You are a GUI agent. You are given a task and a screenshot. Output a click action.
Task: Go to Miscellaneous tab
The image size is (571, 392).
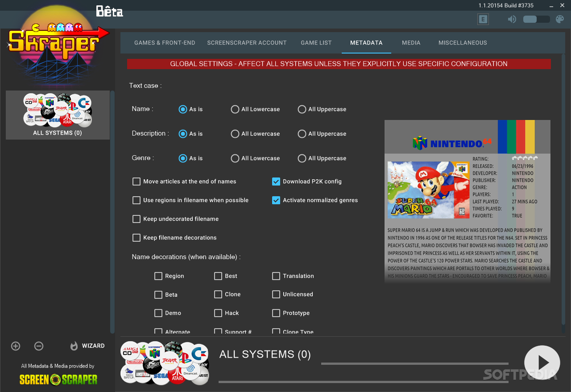click(x=463, y=43)
